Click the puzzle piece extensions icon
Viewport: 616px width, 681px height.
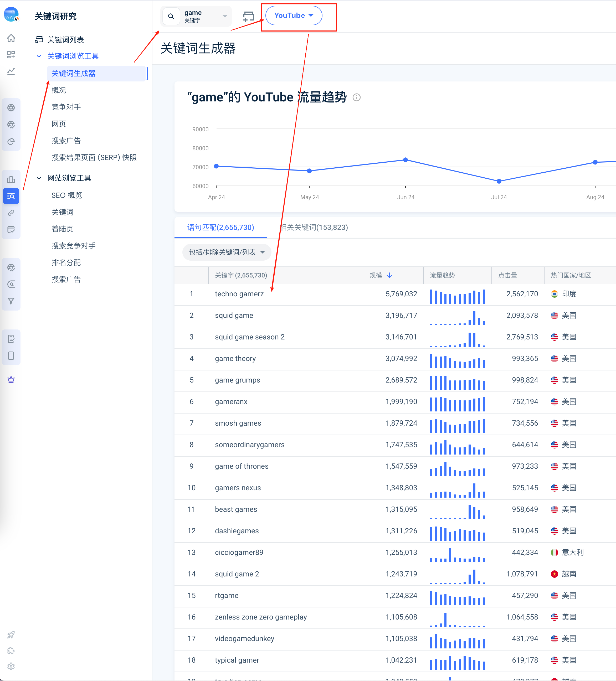point(11,651)
